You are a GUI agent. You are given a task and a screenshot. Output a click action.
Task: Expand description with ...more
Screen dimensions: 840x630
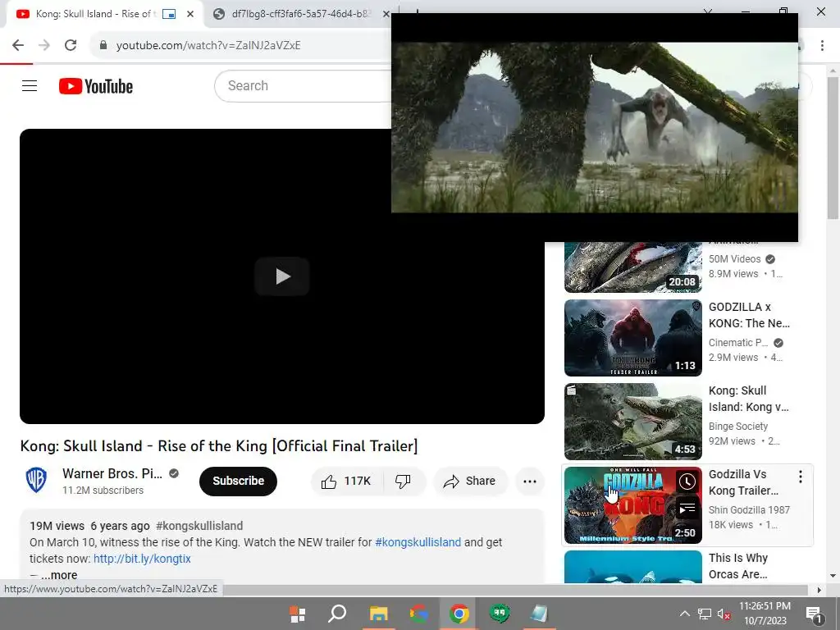coord(59,575)
